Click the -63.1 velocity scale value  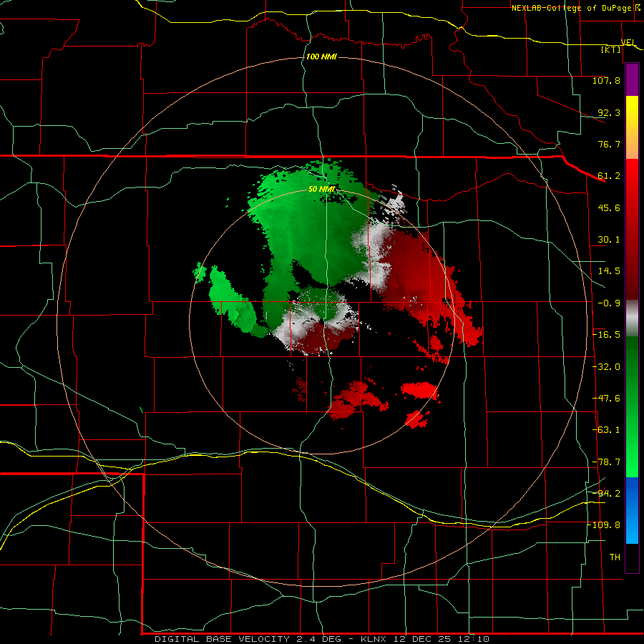pyautogui.click(x=606, y=430)
